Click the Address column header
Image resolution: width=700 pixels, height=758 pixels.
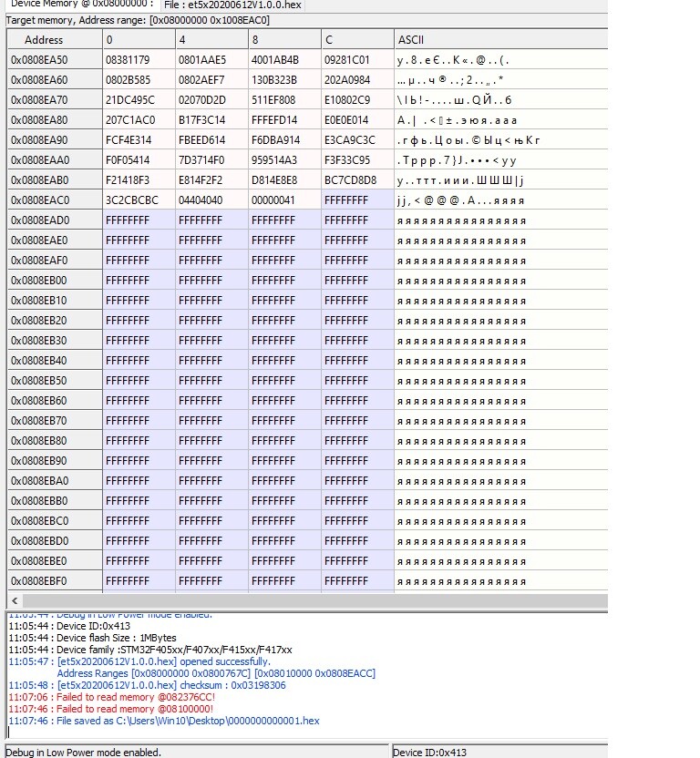click(x=55, y=40)
